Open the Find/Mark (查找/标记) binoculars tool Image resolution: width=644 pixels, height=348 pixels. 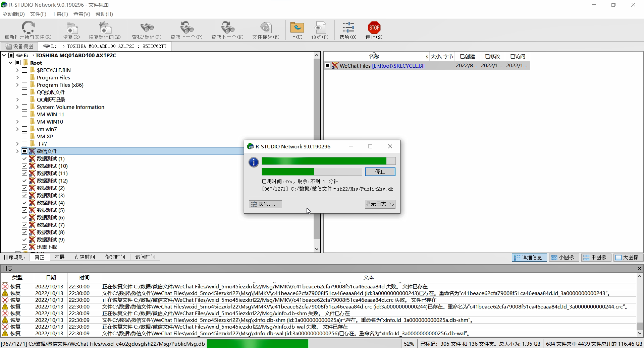click(x=147, y=27)
